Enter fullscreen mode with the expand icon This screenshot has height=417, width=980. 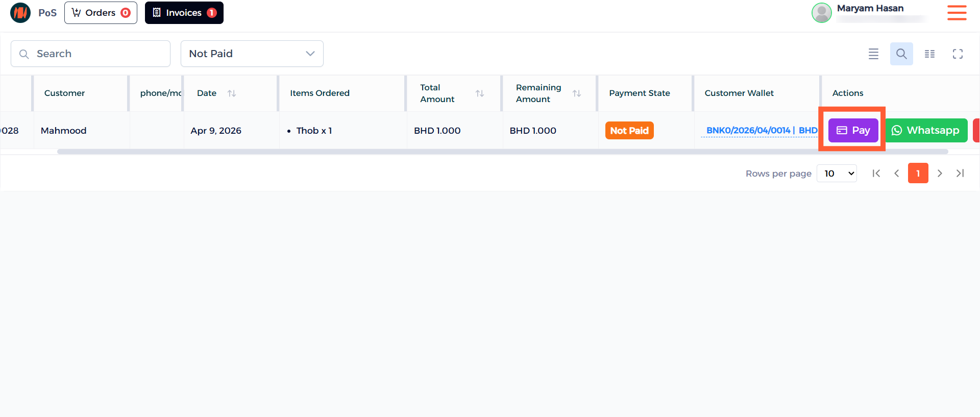click(x=958, y=54)
